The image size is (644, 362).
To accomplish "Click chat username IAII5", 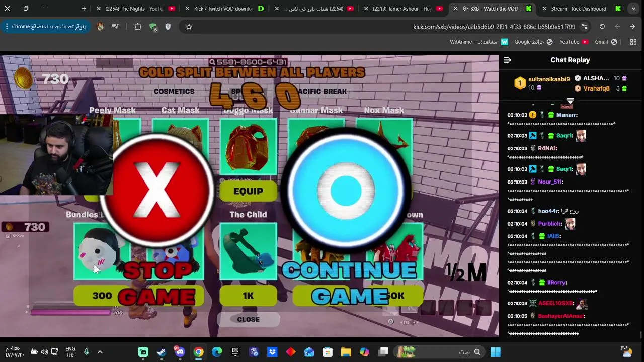I will (x=553, y=236).
